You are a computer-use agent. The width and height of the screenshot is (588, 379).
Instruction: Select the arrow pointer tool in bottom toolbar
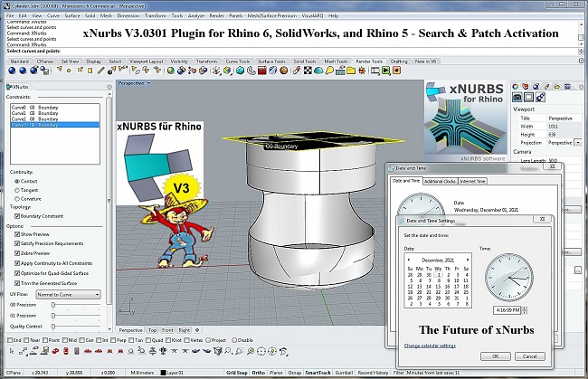[x=12, y=351]
